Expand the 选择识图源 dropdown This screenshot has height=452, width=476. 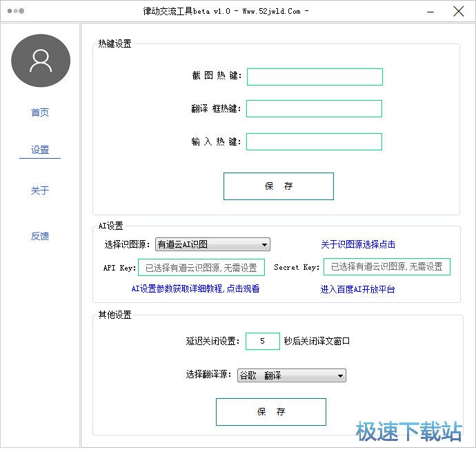coord(212,244)
